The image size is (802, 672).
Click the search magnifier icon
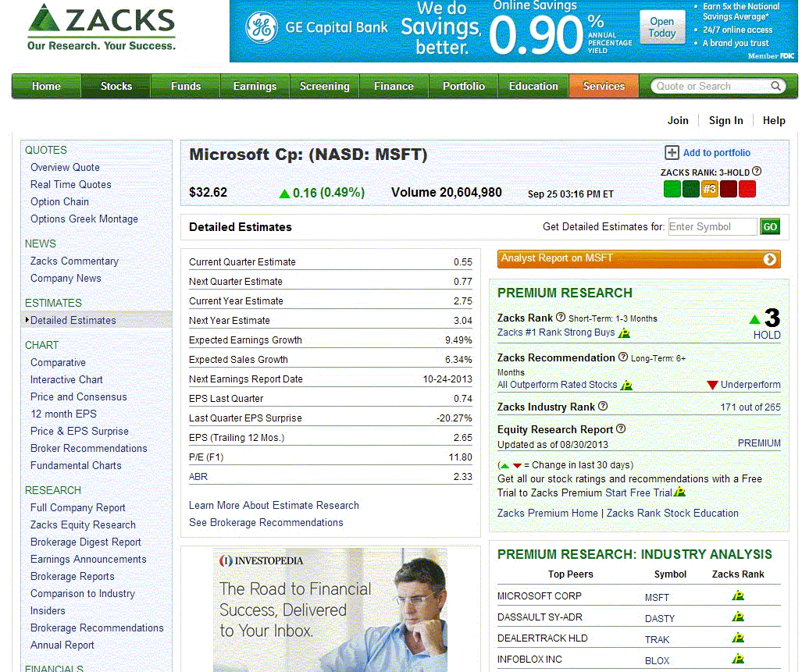click(776, 87)
